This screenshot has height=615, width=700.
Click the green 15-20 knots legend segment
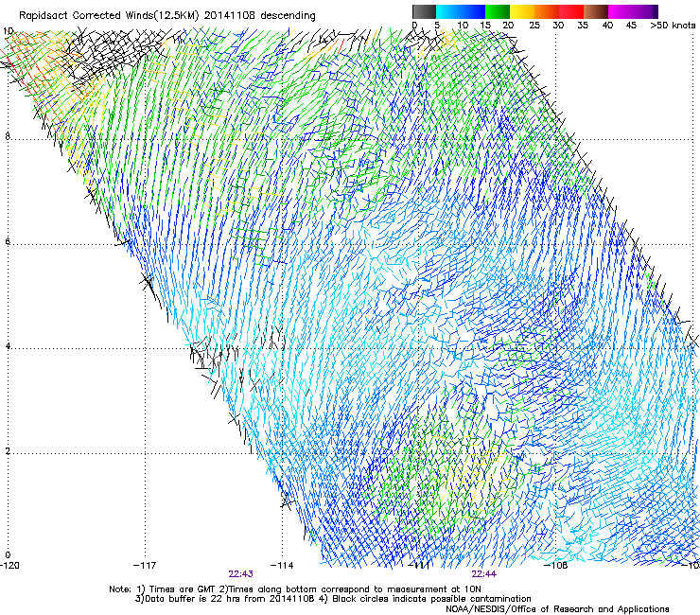click(x=498, y=11)
